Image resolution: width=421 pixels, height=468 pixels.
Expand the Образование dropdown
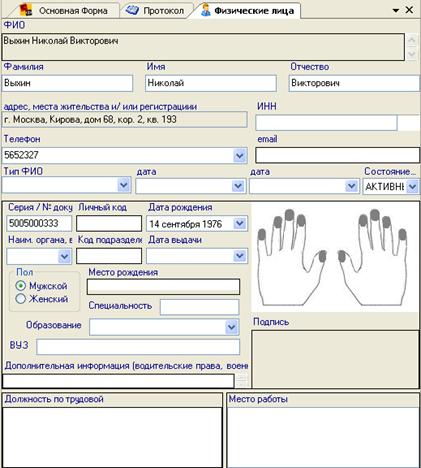tap(231, 327)
